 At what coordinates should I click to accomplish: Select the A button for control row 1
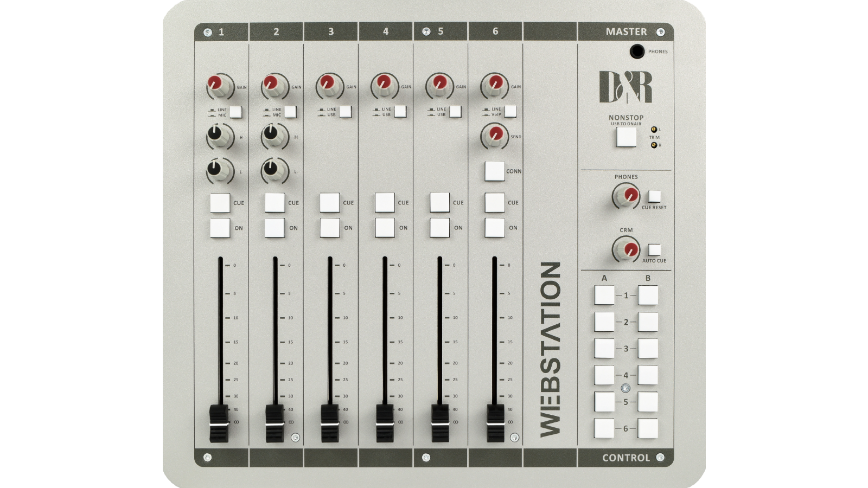pos(604,294)
